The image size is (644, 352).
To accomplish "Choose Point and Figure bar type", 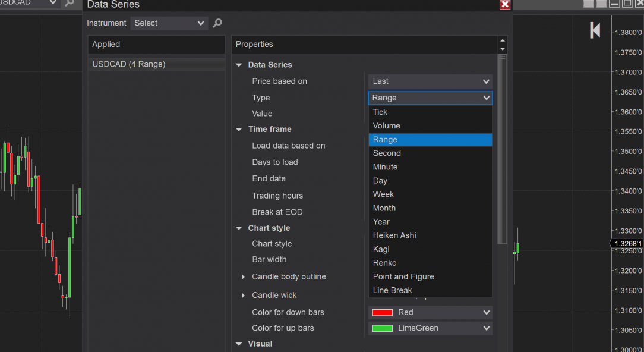I will point(403,276).
